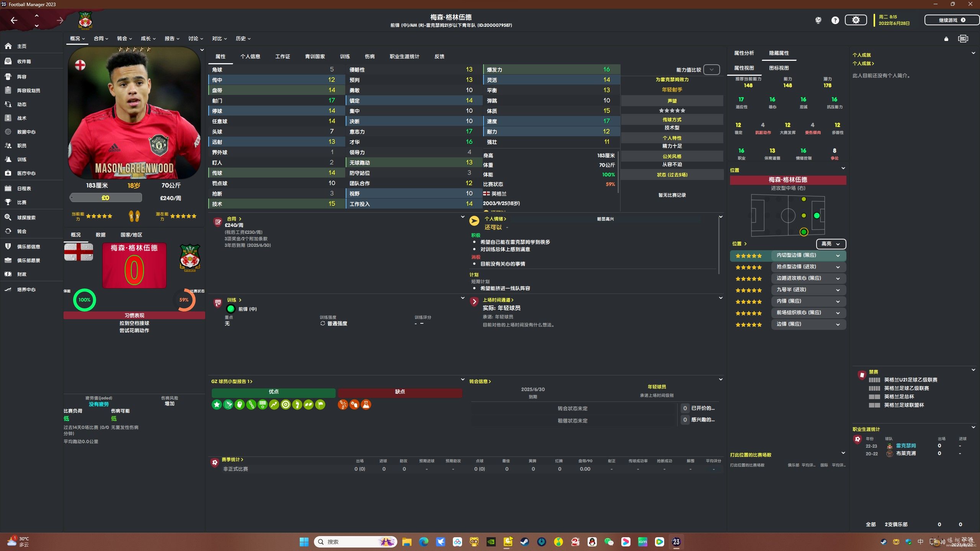The image size is (980, 551).
Task: Open the 主页 home sidebar icon
Action: [8, 46]
